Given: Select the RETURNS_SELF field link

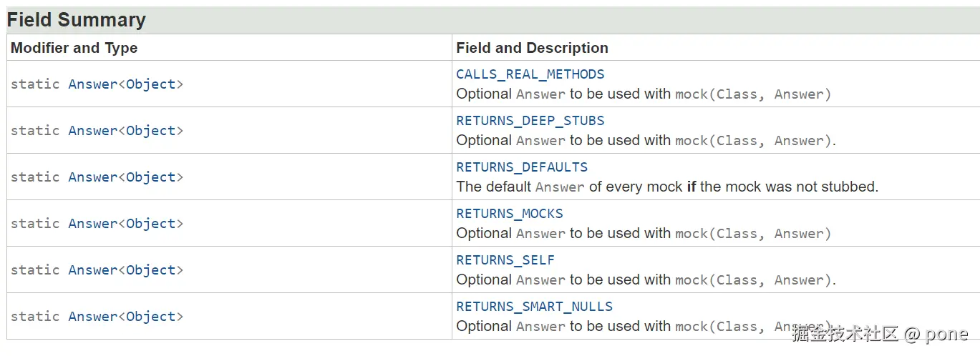Looking at the screenshot, I should [505, 260].
